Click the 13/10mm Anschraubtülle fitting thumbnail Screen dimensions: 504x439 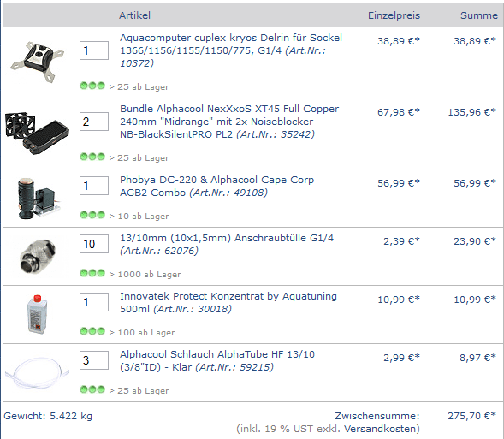pos(38,257)
